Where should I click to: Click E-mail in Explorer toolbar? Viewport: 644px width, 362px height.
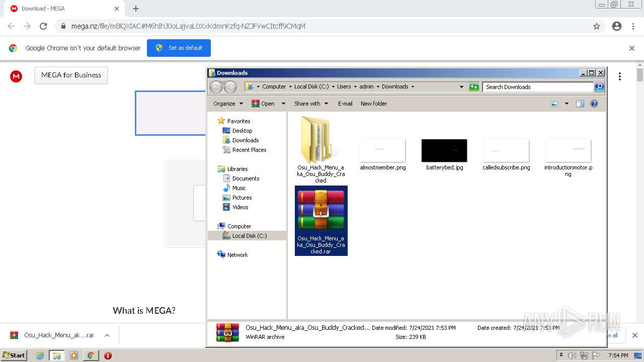345,104
